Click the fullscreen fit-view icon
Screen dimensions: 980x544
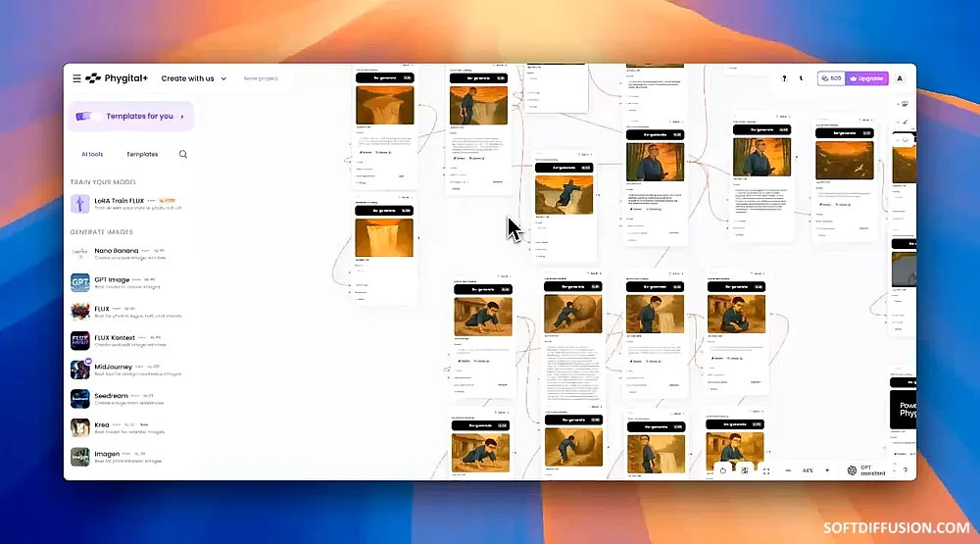pyautogui.click(x=766, y=470)
